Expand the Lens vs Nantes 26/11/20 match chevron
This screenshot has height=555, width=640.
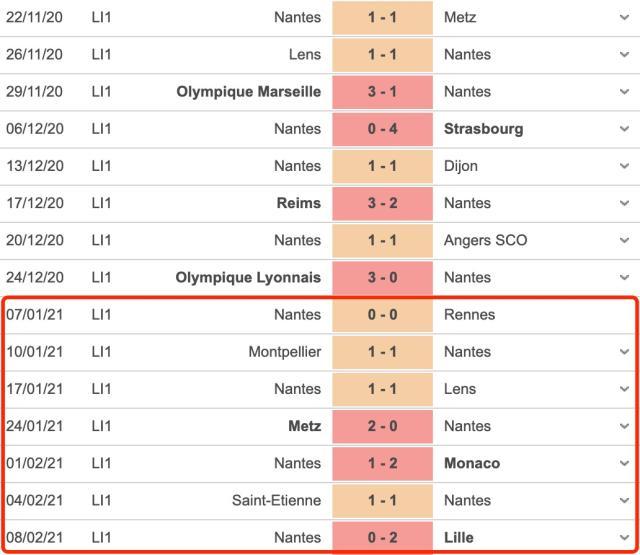624,54
